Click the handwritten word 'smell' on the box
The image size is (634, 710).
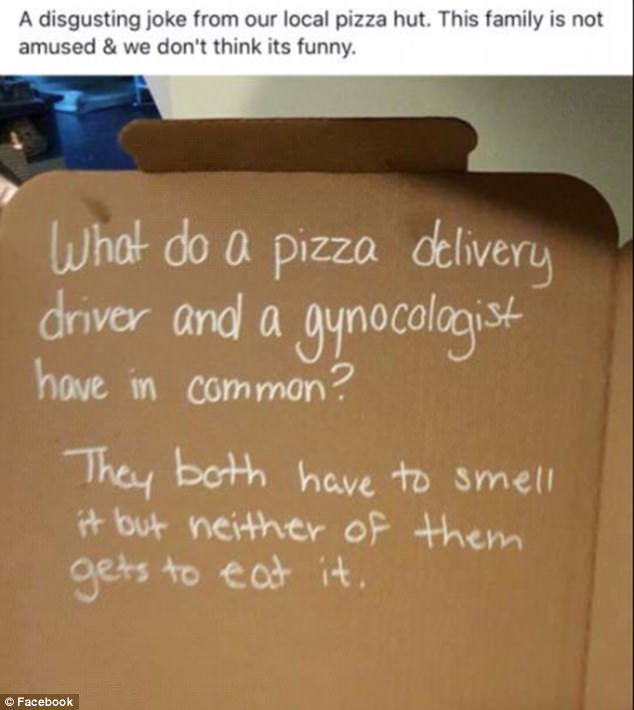[504, 481]
